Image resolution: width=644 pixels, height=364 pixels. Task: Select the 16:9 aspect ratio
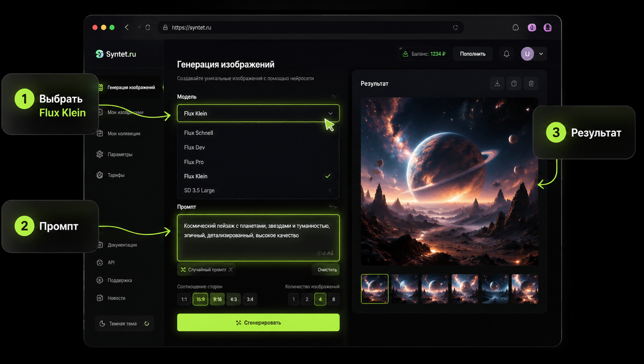pyautogui.click(x=200, y=299)
